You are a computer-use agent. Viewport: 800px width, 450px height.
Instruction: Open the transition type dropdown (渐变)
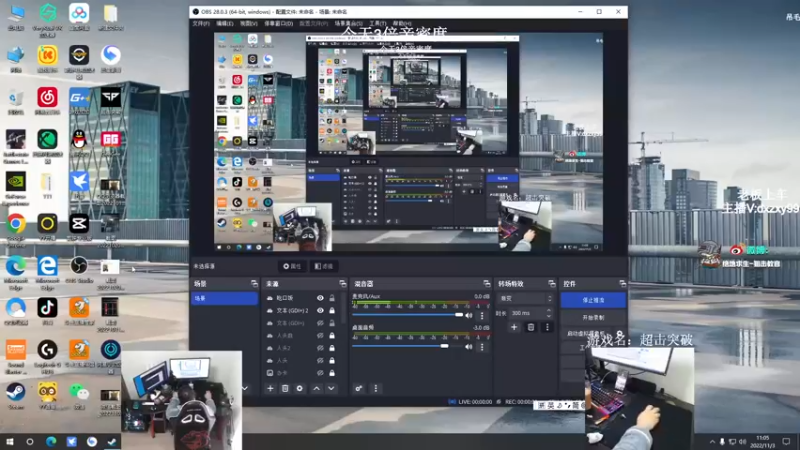[526, 298]
